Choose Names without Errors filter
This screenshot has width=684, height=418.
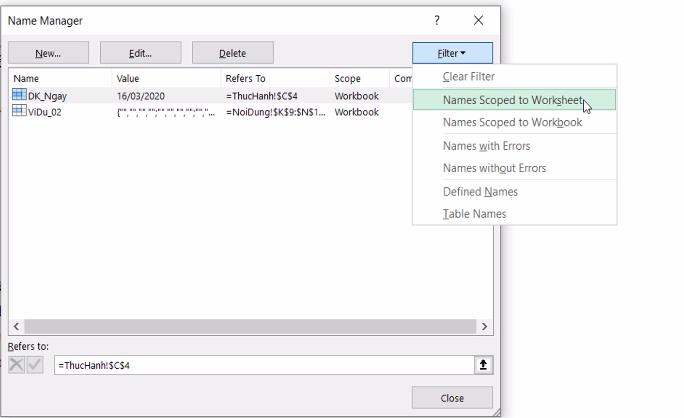[495, 168]
